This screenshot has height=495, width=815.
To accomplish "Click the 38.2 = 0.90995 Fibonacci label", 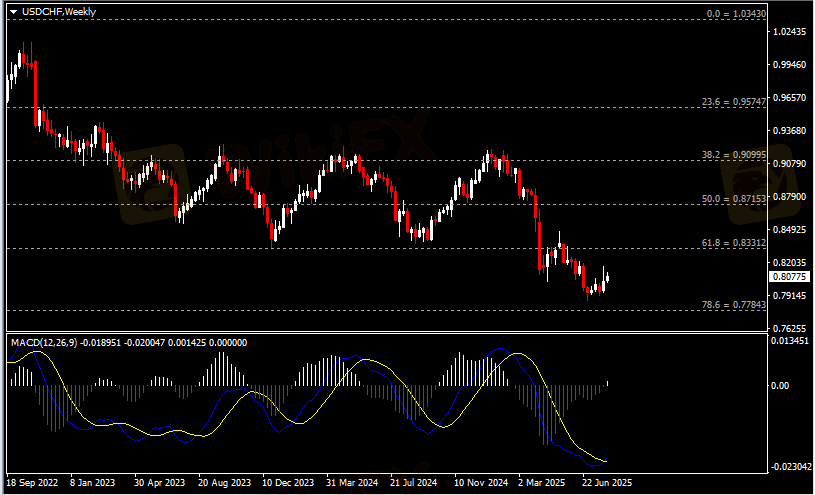I will pos(734,156).
